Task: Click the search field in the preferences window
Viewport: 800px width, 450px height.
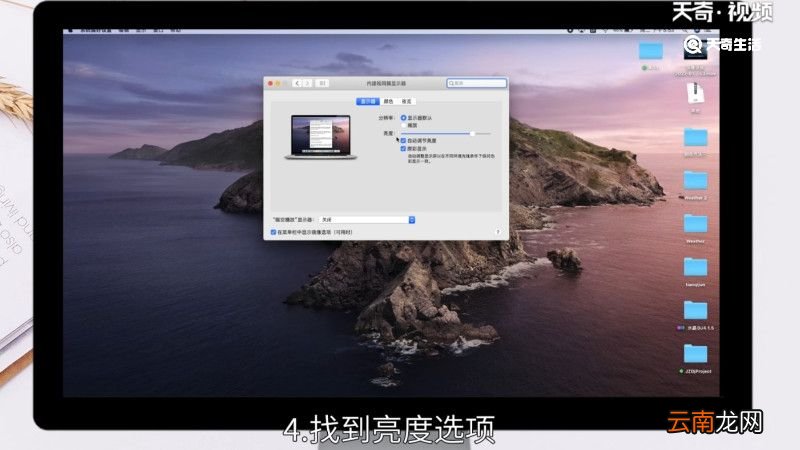Action: pos(477,83)
